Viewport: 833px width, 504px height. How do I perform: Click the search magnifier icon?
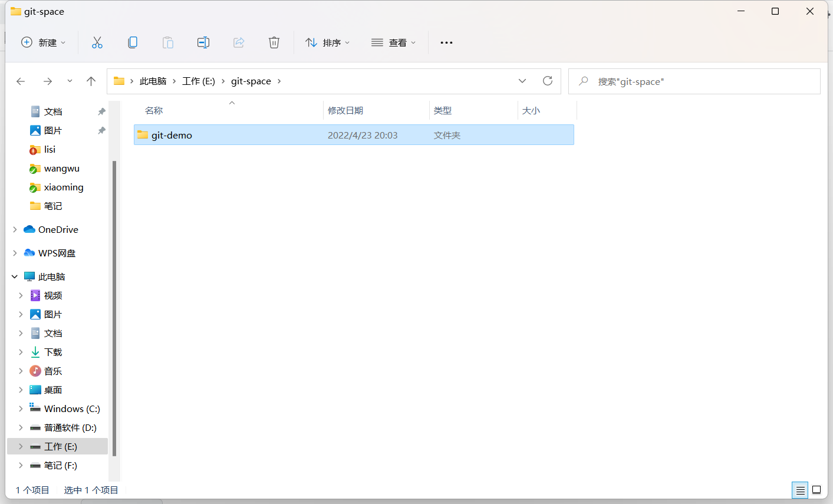pos(584,81)
